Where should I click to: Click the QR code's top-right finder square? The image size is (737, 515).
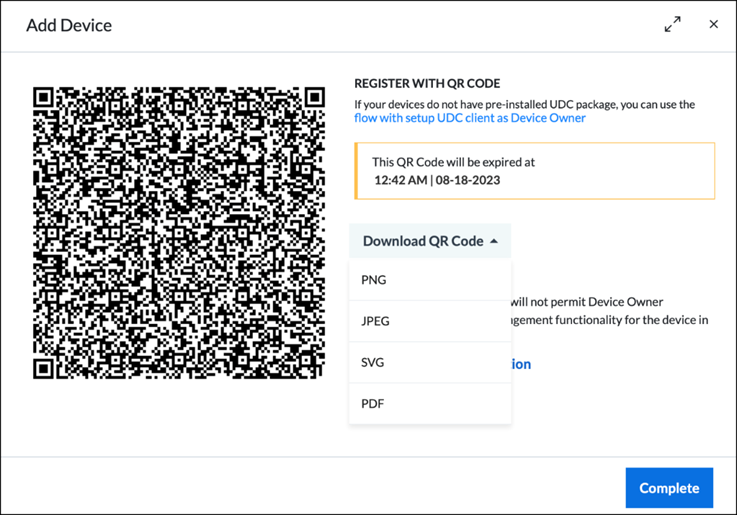point(314,97)
